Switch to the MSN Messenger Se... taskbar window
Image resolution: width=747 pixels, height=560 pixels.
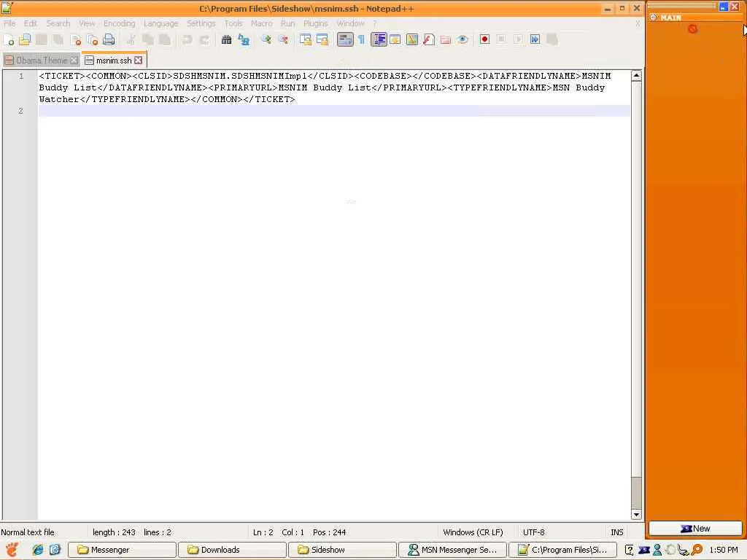point(452,550)
